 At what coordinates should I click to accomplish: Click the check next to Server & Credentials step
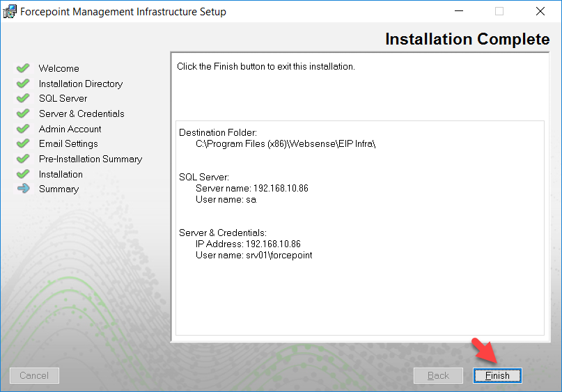(x=23, y=113)
